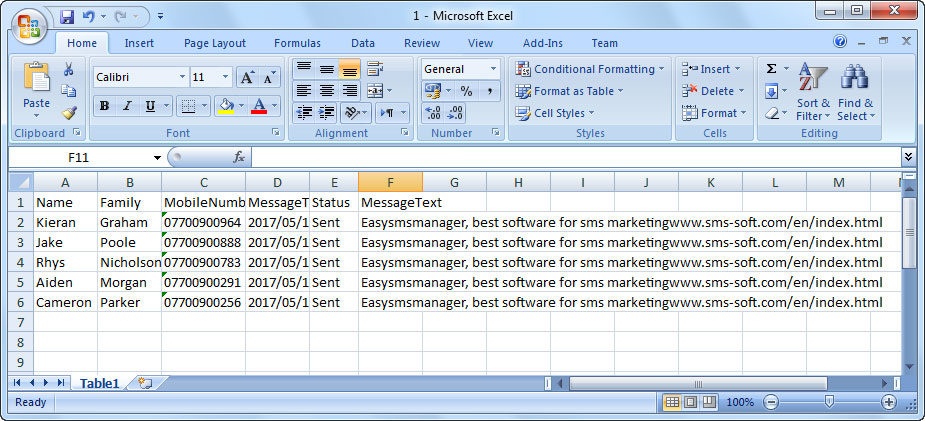
Task: Insert a new worksheet tab
Action: pyautogui.click(x=145, y=383)
